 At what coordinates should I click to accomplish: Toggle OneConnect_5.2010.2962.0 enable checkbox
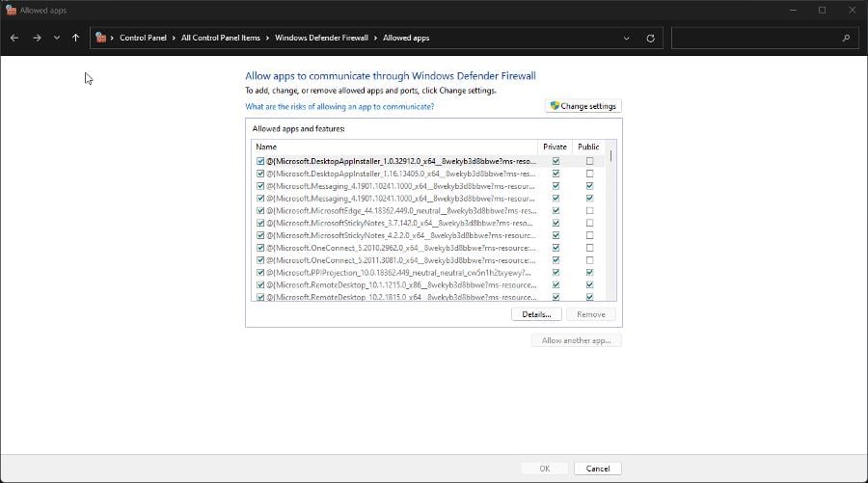click(260, 248)
